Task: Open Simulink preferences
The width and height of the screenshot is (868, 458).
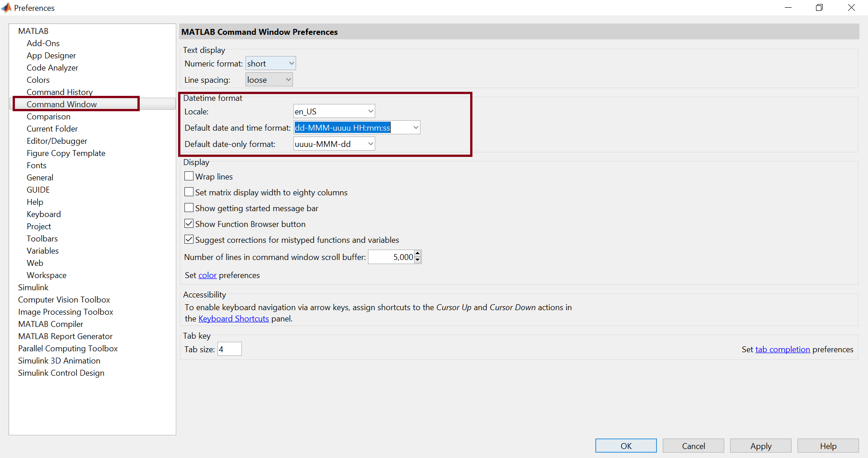Action: point(33,287)
